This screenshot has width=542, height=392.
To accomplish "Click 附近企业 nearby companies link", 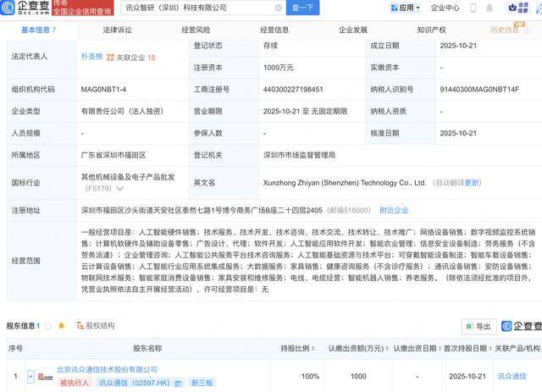I will click(394, 210).
